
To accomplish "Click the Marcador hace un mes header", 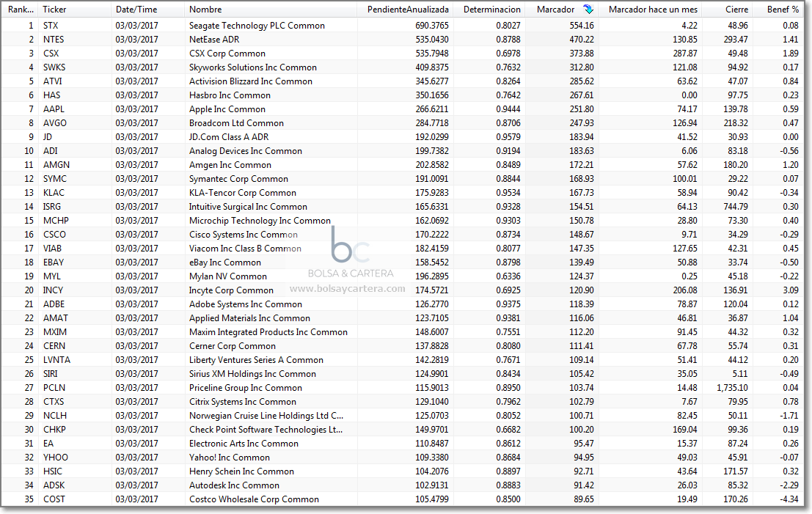I will click(x=653, y=10).
